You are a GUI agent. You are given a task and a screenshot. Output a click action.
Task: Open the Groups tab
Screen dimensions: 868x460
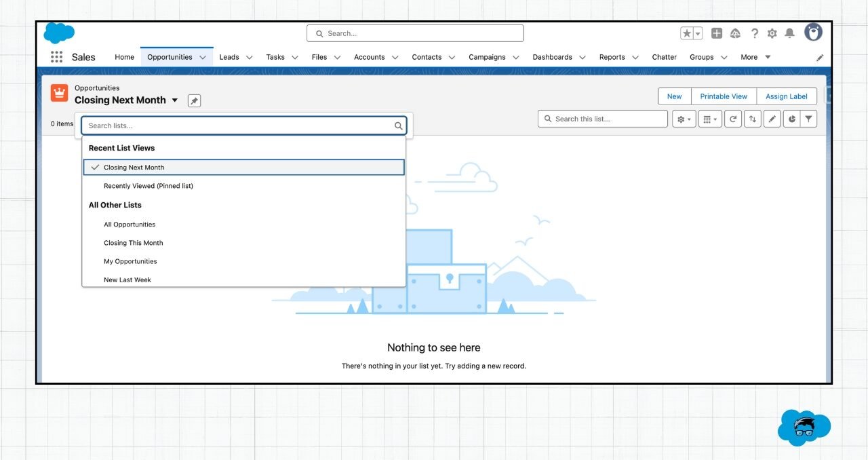click(x=702, y=57)
